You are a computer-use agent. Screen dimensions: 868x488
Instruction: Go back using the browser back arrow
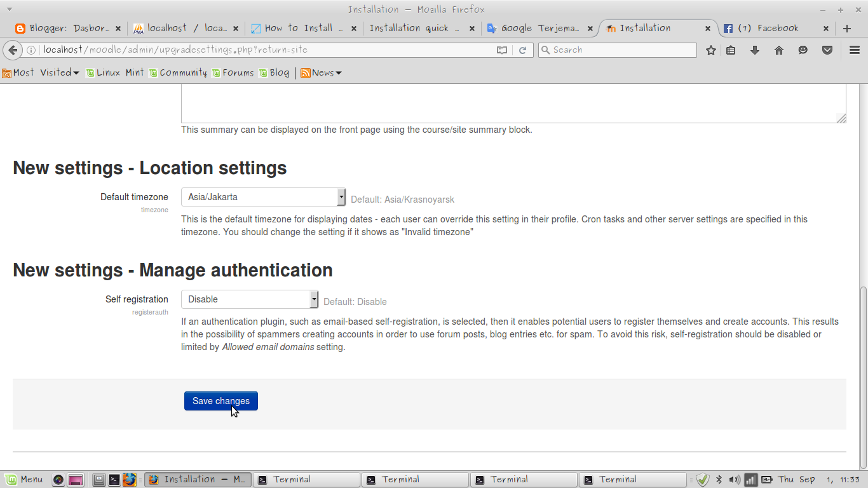tap(13, 50)
